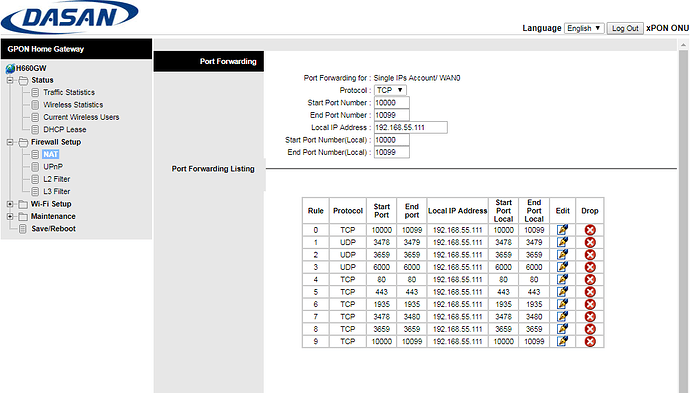Edit port forwarding rule 1

[x=562, y=242]
